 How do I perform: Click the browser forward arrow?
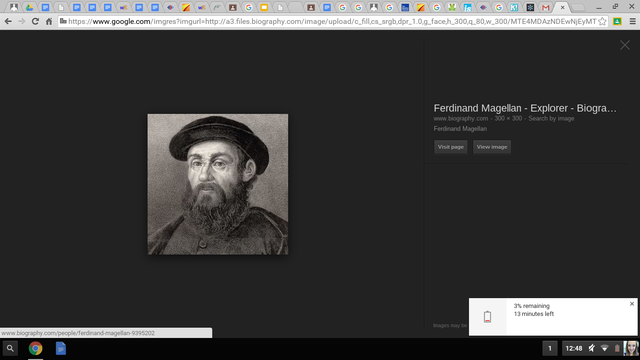coord(22,21)
